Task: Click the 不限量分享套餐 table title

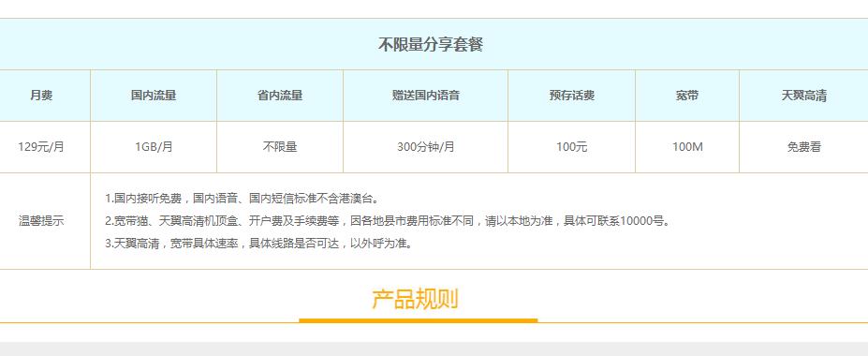Action: point(430,44)
